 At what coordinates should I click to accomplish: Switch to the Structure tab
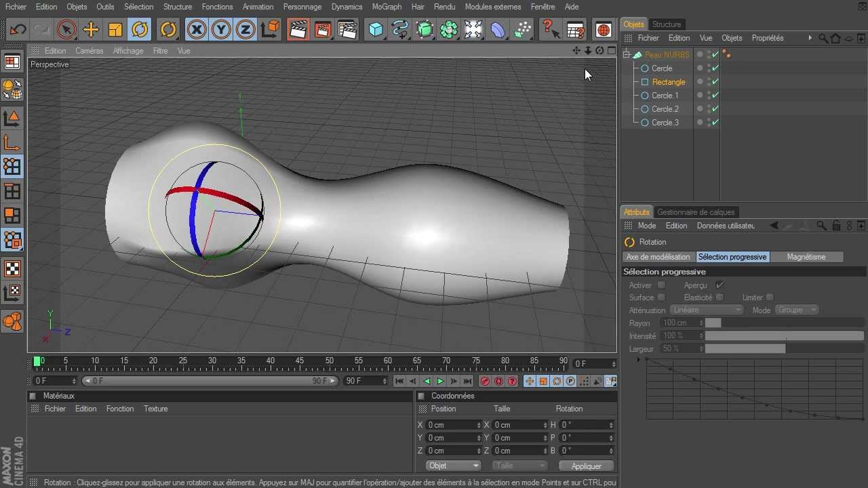tap(667, 24)
